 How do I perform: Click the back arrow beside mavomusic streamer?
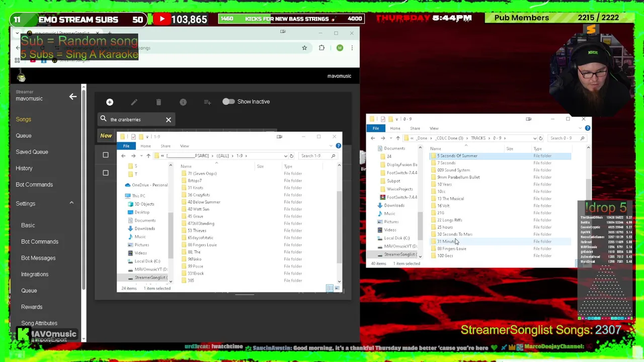(73, 97)
